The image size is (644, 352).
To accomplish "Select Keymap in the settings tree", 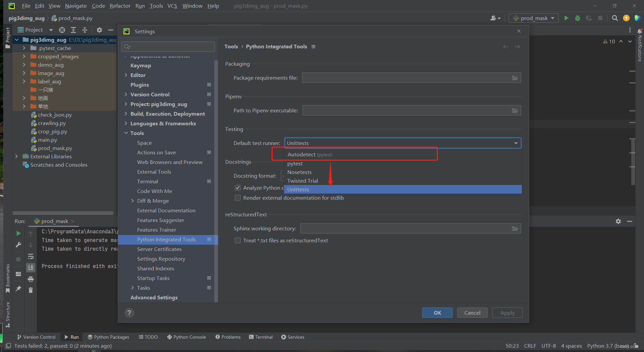I will (141, 65).
